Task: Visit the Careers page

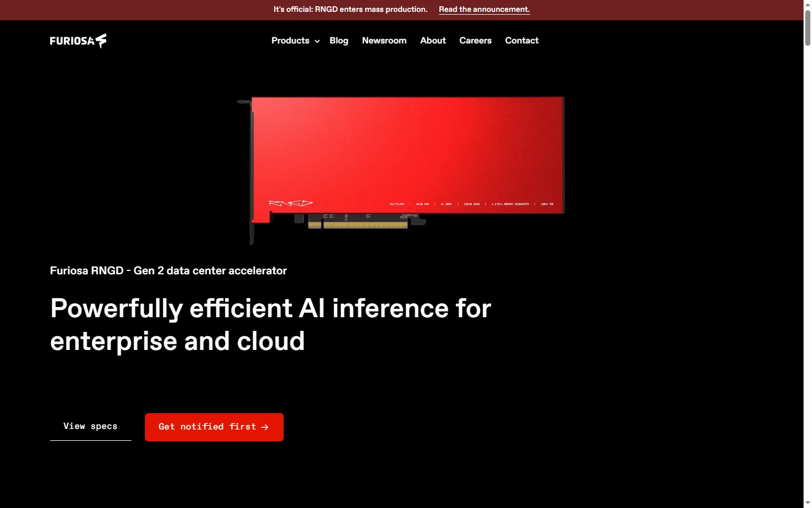Action: click(475, 41)
